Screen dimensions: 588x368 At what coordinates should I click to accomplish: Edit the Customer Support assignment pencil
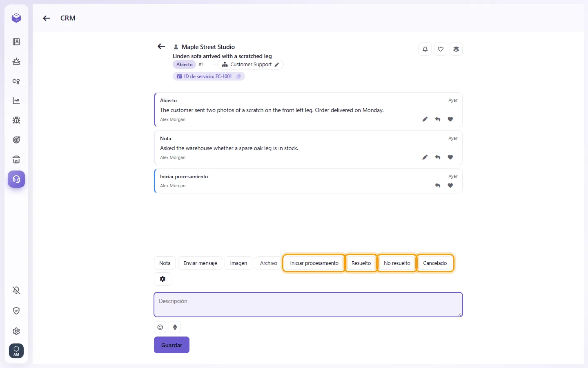[277, 65]
